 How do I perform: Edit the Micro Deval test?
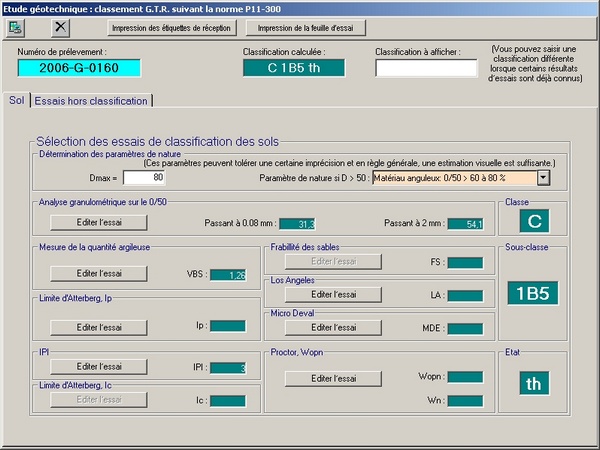tap(334, 327)
